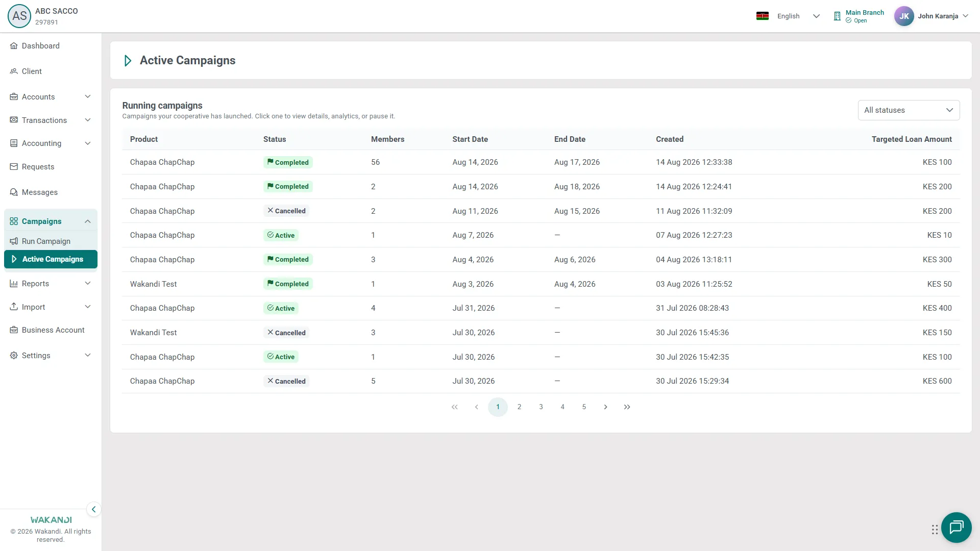Open the Business Account menu item

tap(51, 330)
